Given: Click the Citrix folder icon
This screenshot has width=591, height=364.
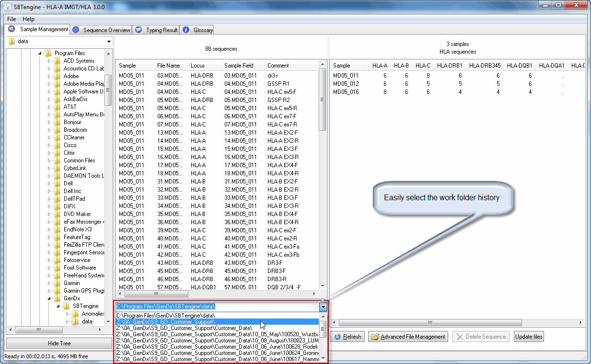Looking at the screenshot, I should pyautogui.click(x=57, y=153).
